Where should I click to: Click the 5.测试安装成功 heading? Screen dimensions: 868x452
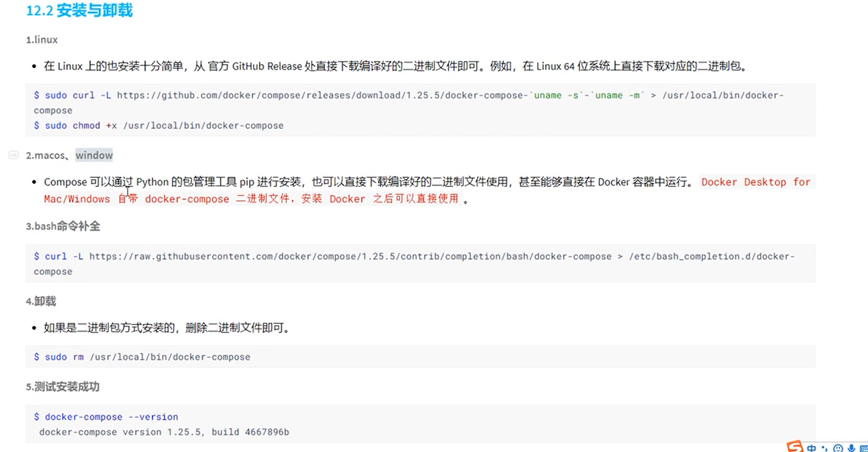pos(63,387)
